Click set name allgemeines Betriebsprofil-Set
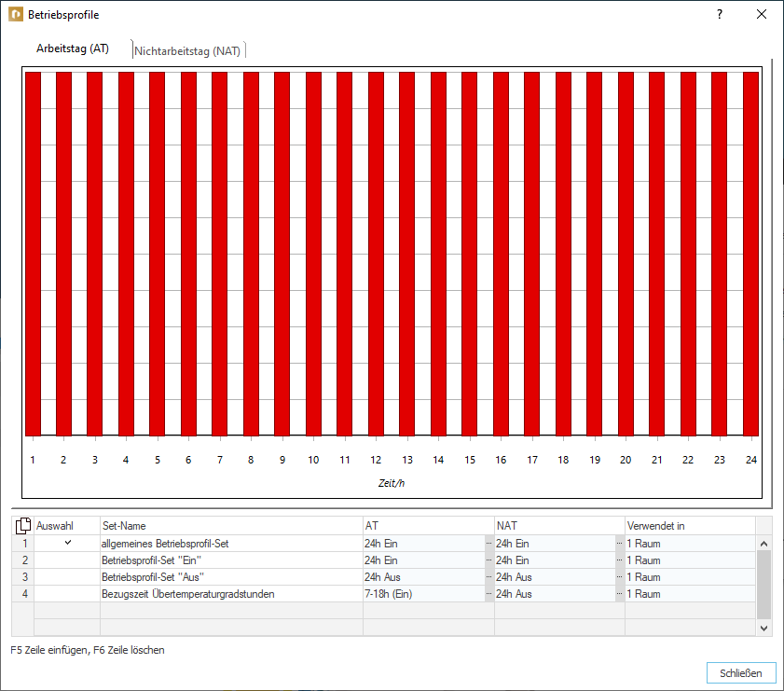The width and height of the screenshot is (784, 691). tap(165, 544)
